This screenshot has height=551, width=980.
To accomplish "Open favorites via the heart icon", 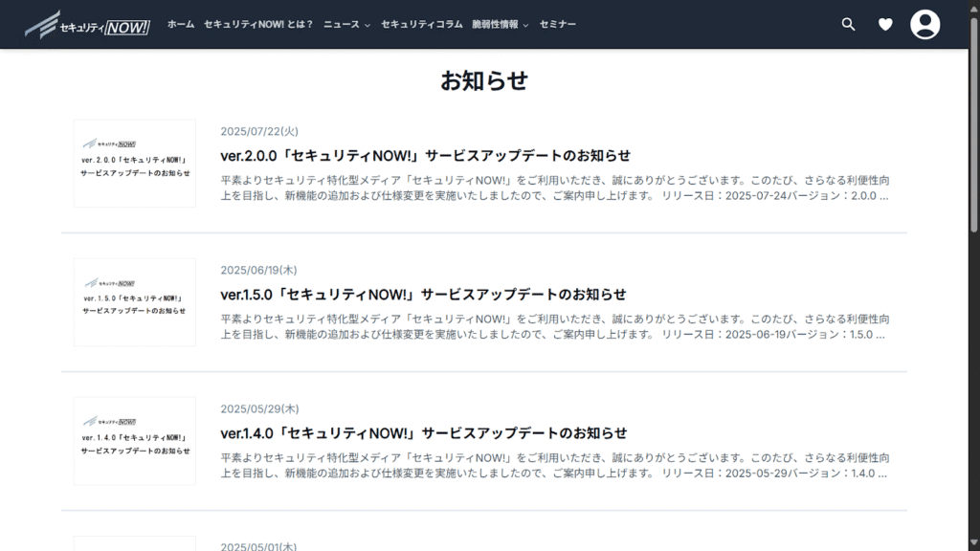I will 885,24.
